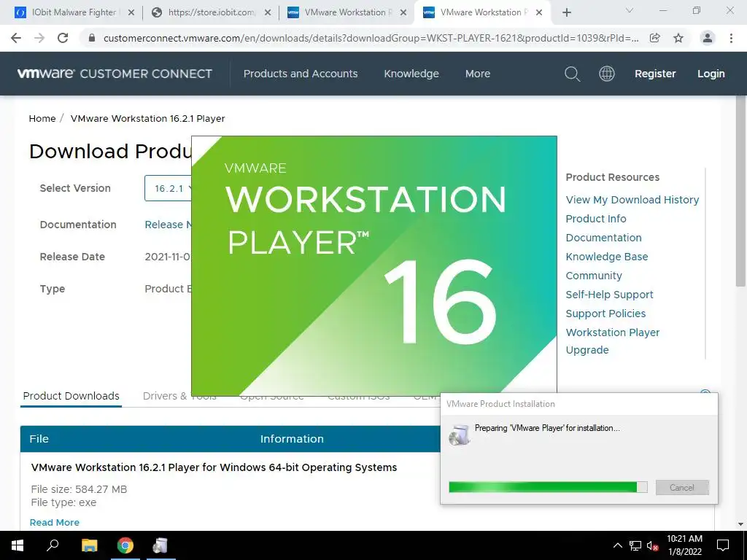The width and height of the screenshot is (747, 560).
Task: Click the VMware installer taskbar icon
Action: pyautogui.click(x=160, y=545)
